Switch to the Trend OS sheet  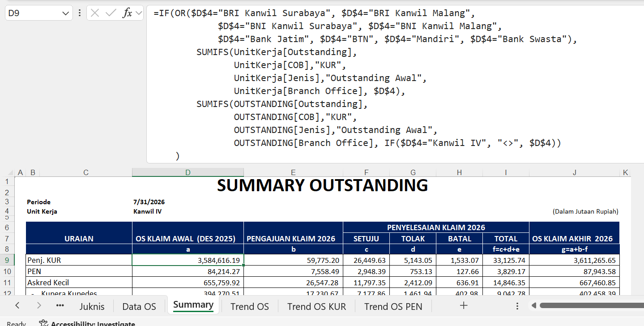coord(250,306)
